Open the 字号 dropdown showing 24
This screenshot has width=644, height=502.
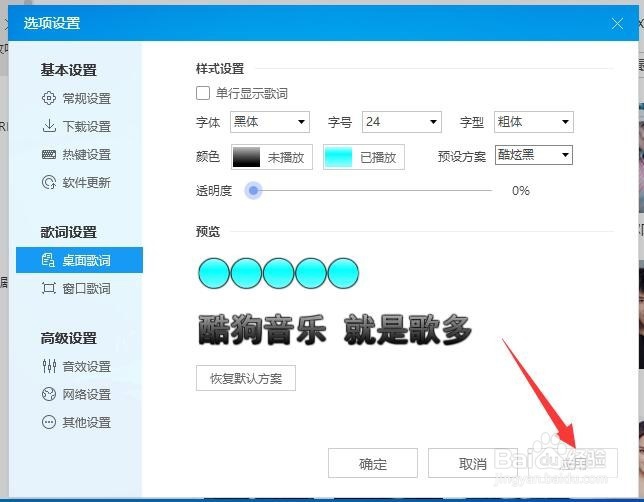point(402,122)
